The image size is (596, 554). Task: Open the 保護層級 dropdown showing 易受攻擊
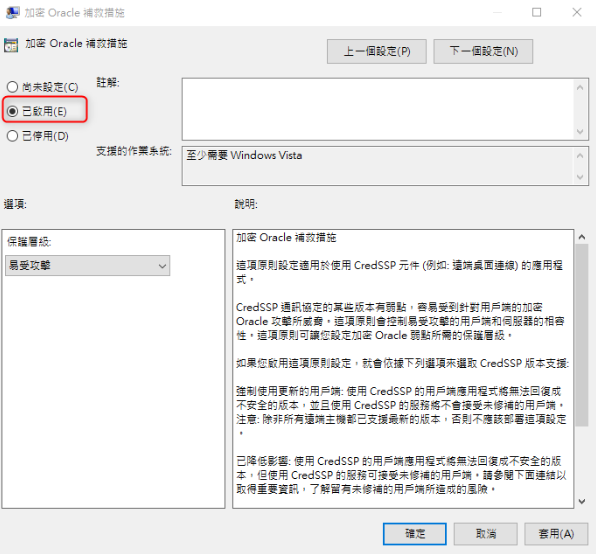click(87, 265)
